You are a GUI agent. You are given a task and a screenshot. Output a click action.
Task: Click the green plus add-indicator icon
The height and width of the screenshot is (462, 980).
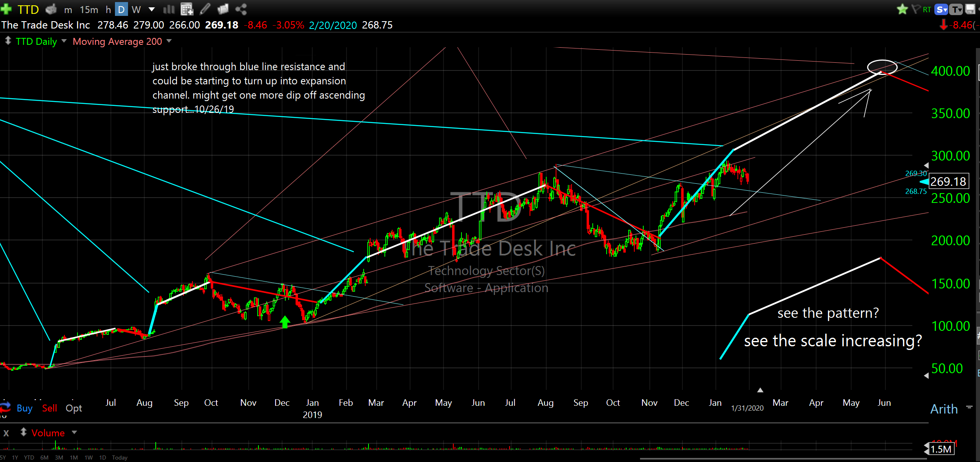pos(6,9)
